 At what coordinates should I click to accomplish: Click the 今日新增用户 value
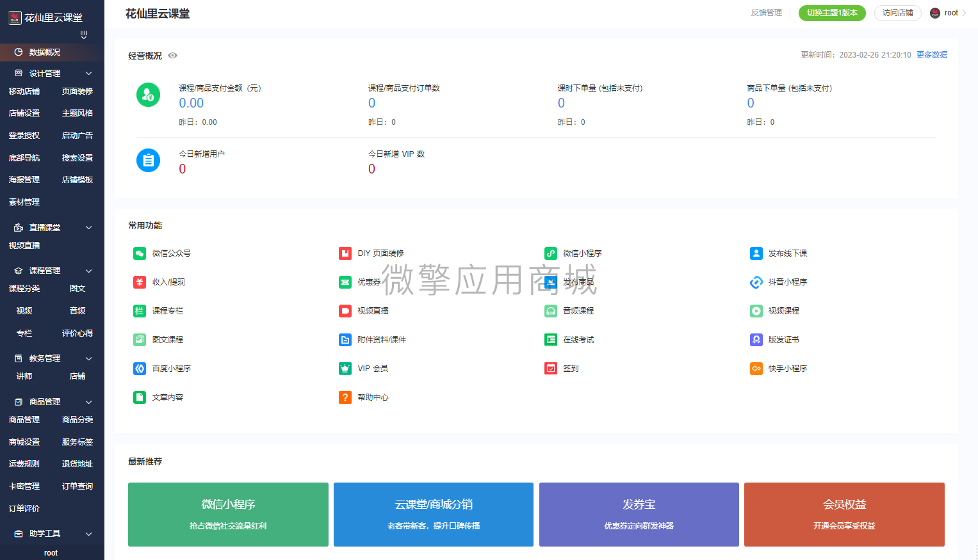coord(183,169)
